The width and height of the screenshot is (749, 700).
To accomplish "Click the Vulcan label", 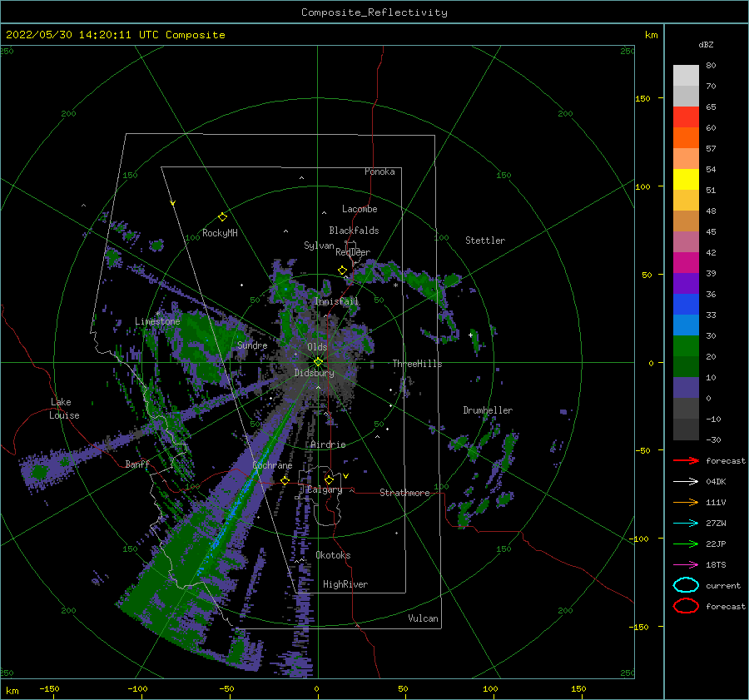I will [x=423, y=618].
